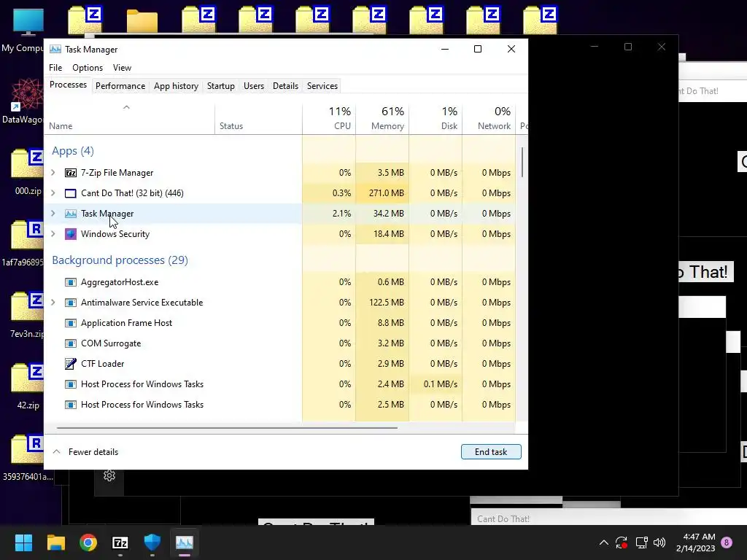Click the Windows Security shield process icon
Screen dimensions: 747x560
71,234
